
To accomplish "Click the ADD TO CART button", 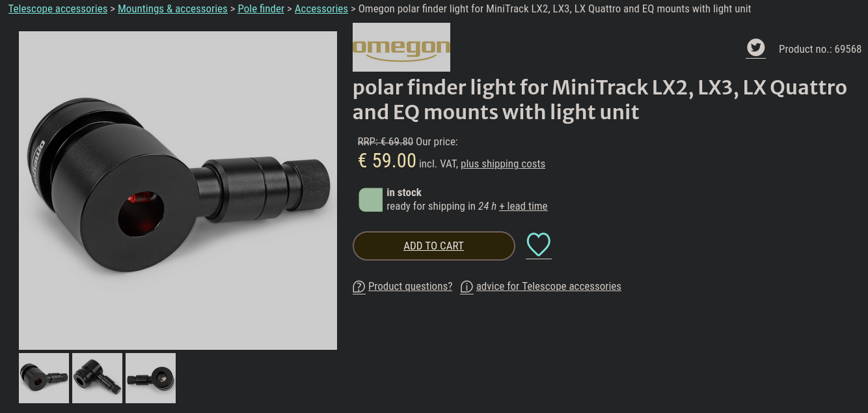I will click(434, 246).
